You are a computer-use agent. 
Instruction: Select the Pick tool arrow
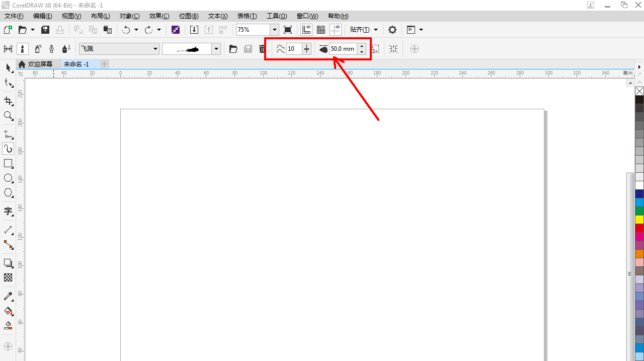tap(8, 67)
